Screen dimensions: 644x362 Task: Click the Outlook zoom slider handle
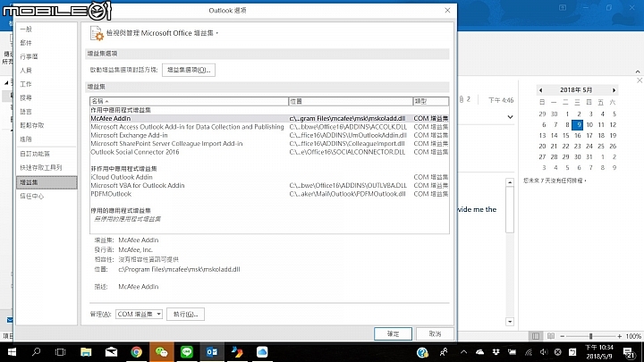tap(590, 336)
